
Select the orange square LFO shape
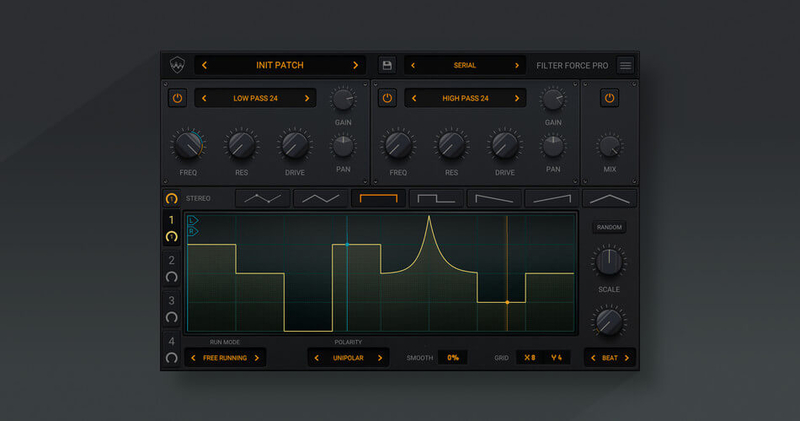point(378,198)
